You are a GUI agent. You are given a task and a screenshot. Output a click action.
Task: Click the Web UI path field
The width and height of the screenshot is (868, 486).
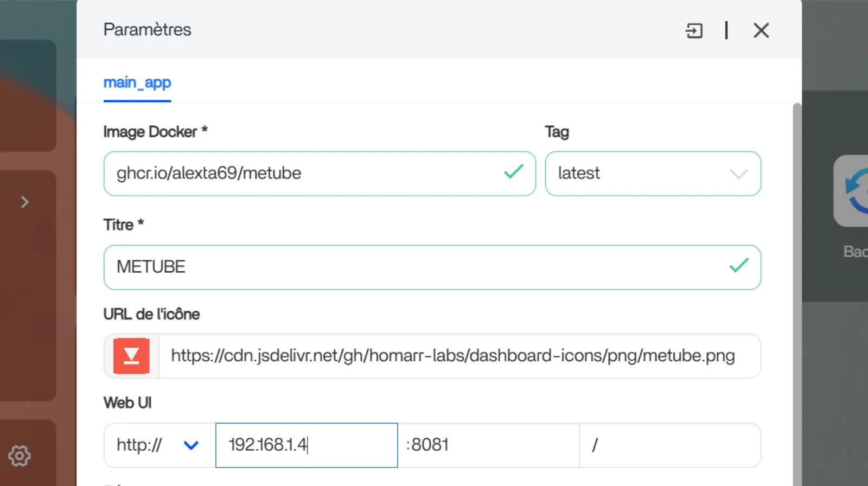coord(669,445)
